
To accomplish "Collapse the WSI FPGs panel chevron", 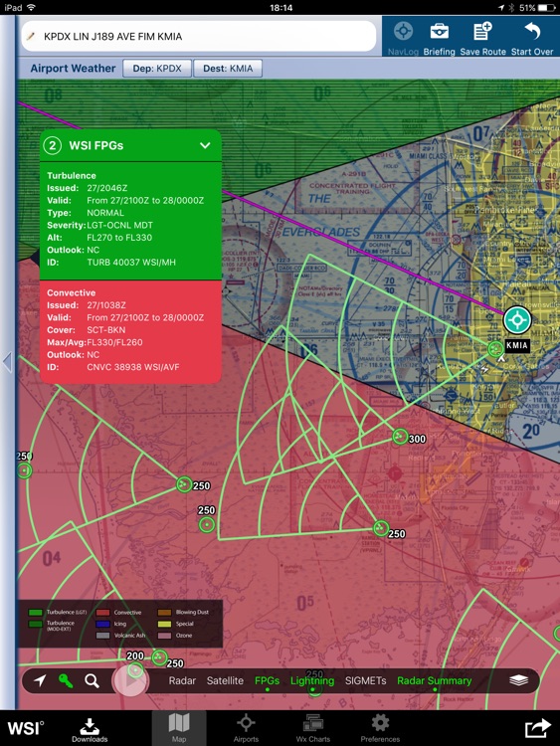I will point(205,145).
